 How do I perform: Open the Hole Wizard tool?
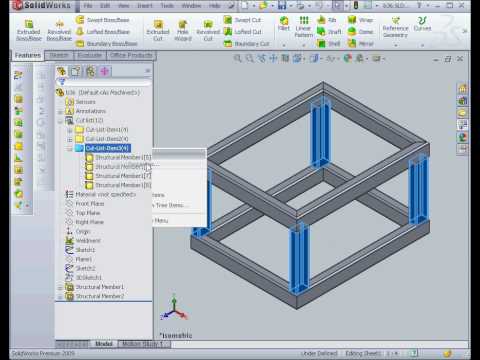183,30
